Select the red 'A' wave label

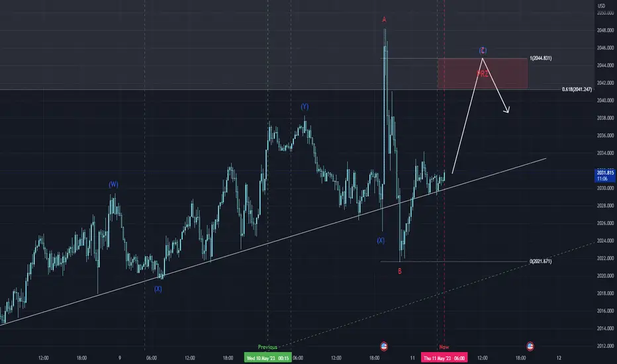pyautogui.click(x=384, y=19)
